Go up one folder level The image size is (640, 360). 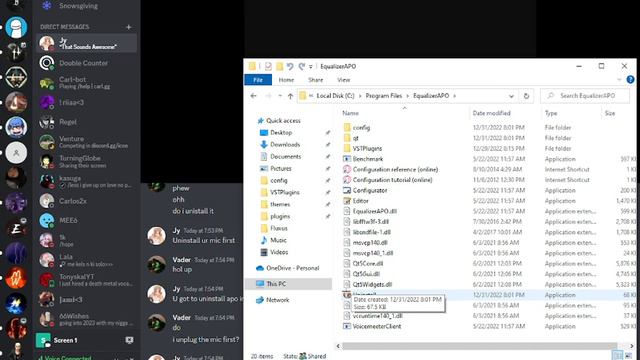point(290,96)
